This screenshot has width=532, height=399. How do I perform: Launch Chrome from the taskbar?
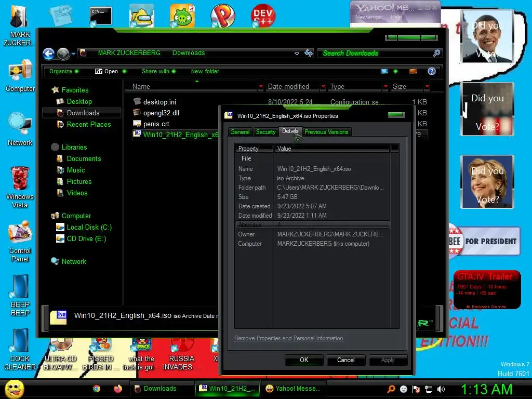point(96,389)
